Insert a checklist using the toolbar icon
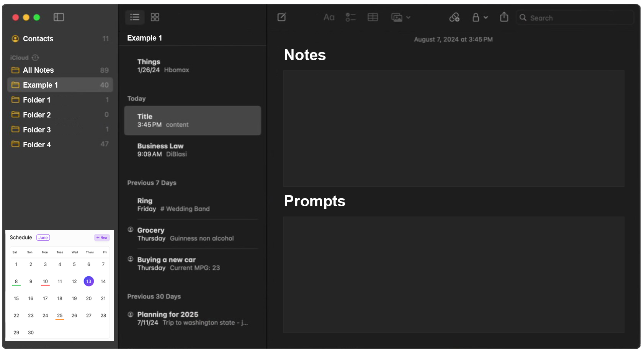 (x=350, y=17)
